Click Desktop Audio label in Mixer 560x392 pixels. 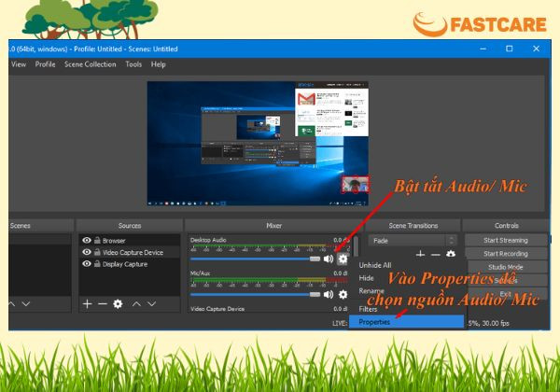[x=208, y=240]
